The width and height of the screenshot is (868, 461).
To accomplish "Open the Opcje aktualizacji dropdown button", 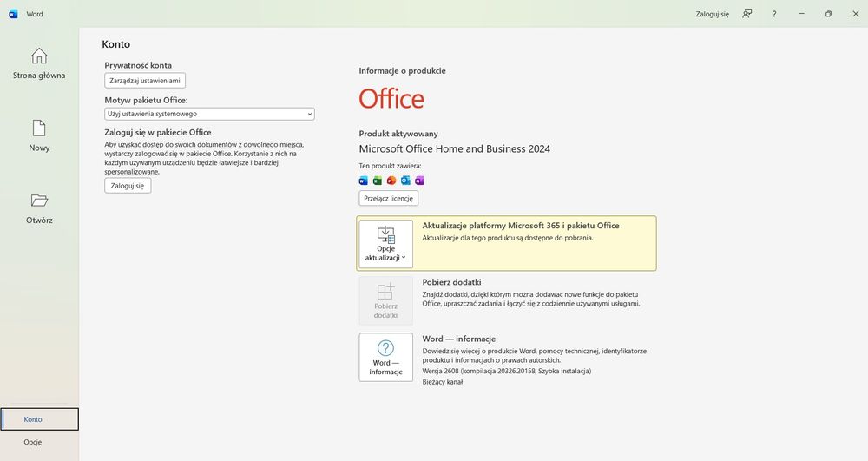I will [x=386, y=244].
